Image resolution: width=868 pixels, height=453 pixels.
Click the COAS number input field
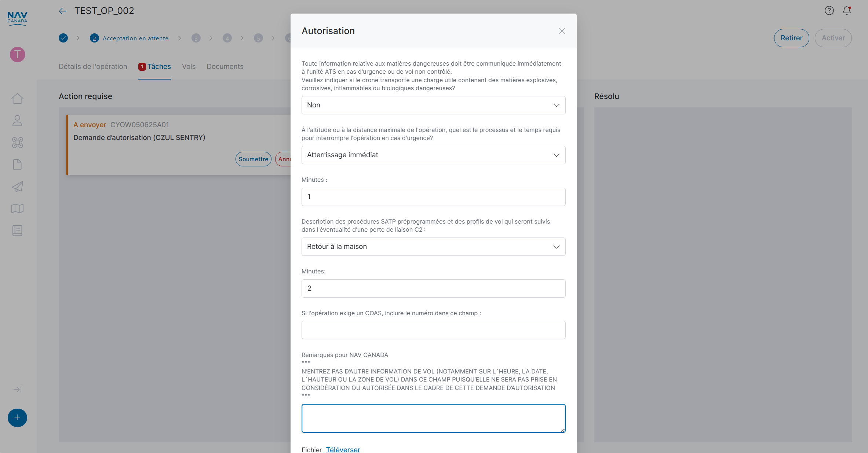tap(433, 330)
